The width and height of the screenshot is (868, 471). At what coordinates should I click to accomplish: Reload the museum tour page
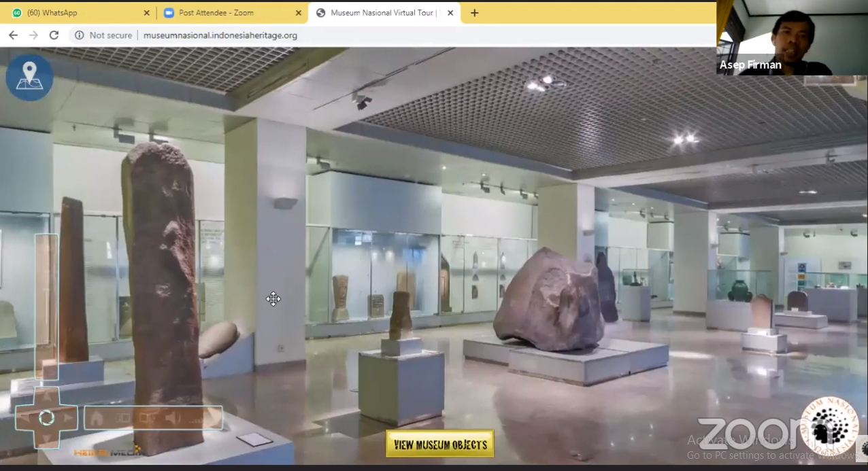point(54,35)
